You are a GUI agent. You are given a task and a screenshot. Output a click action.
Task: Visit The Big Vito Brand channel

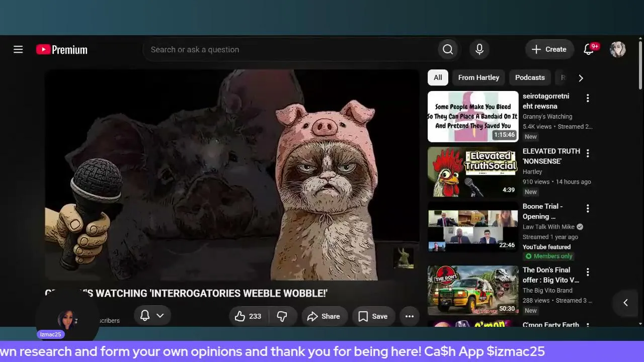coord(547,290)
